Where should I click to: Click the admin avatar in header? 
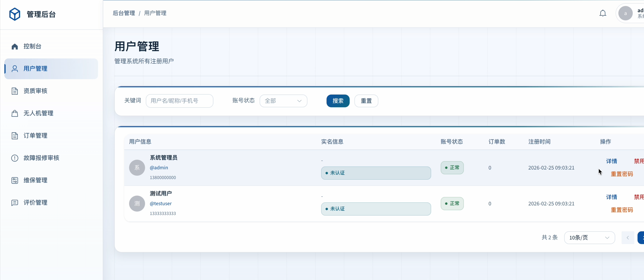[625, 13]
